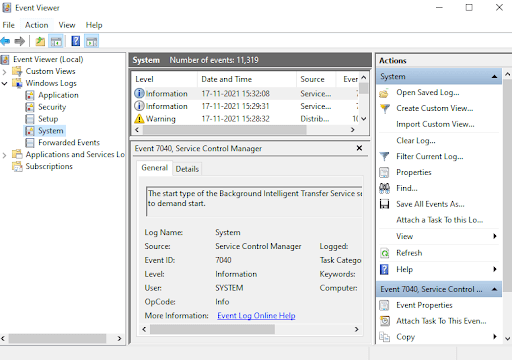Close the Event 7040 preview pane
This screenshot has height=360, width=512.
(359, 148)
